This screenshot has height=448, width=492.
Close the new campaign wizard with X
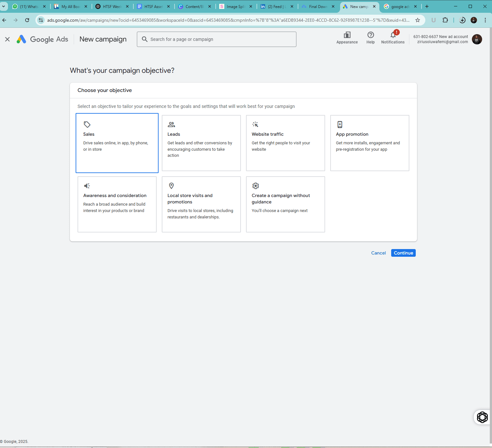coord(7,39)
